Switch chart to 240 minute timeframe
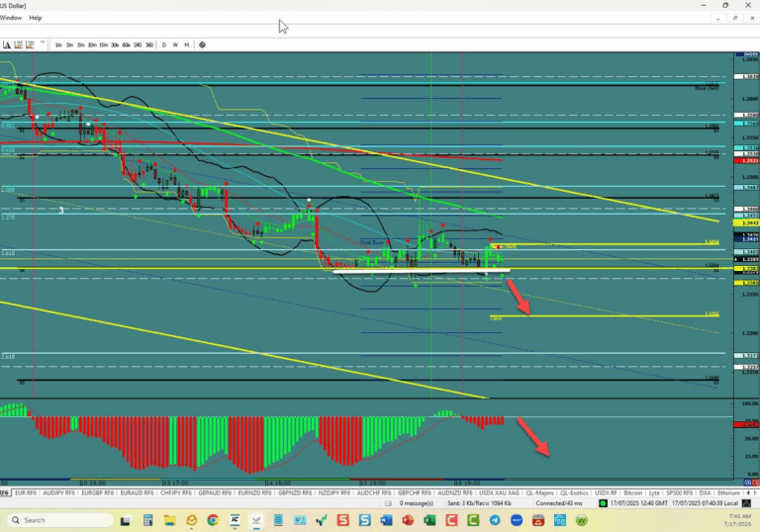This screenshot has height=532, width=760. click(x=138, y=45)
